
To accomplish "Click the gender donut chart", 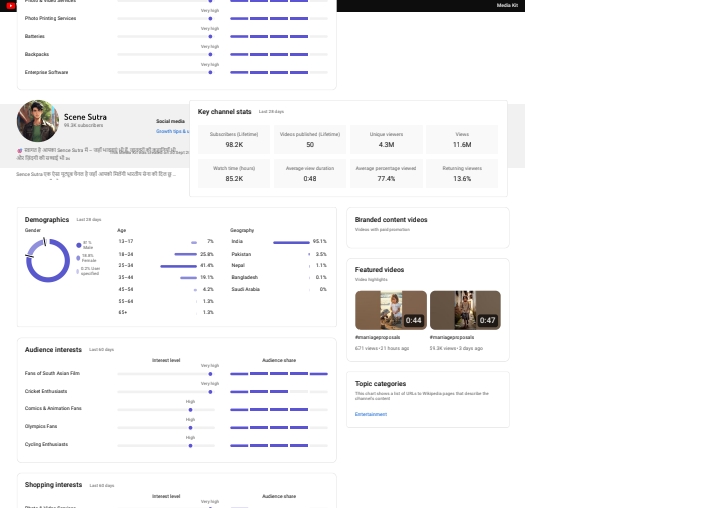I will click(47, 260).
